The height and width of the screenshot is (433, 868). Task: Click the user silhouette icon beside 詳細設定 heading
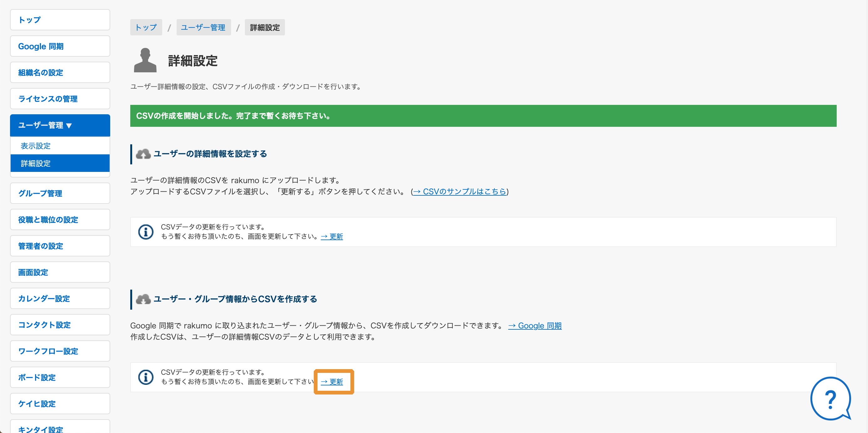tap(145, 60)
